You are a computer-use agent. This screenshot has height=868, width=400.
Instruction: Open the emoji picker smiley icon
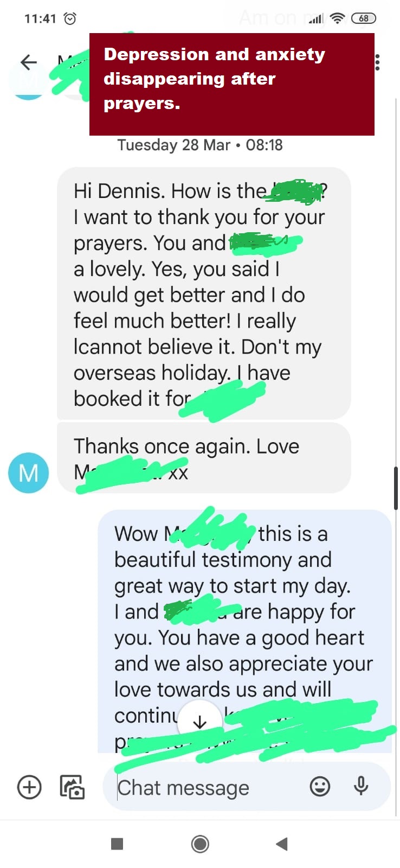(320, 786)
